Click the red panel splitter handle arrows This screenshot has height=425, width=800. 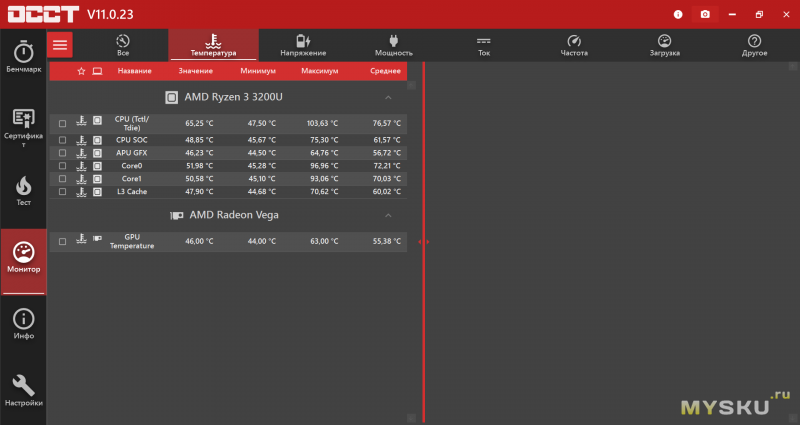point(423,242)
